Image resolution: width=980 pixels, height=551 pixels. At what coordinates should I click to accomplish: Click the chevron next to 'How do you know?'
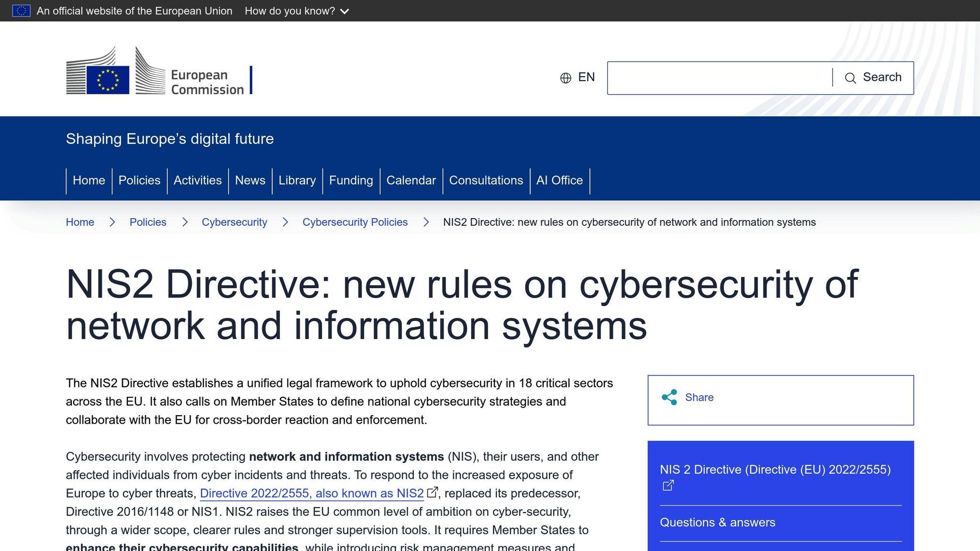tap(345, 11)
